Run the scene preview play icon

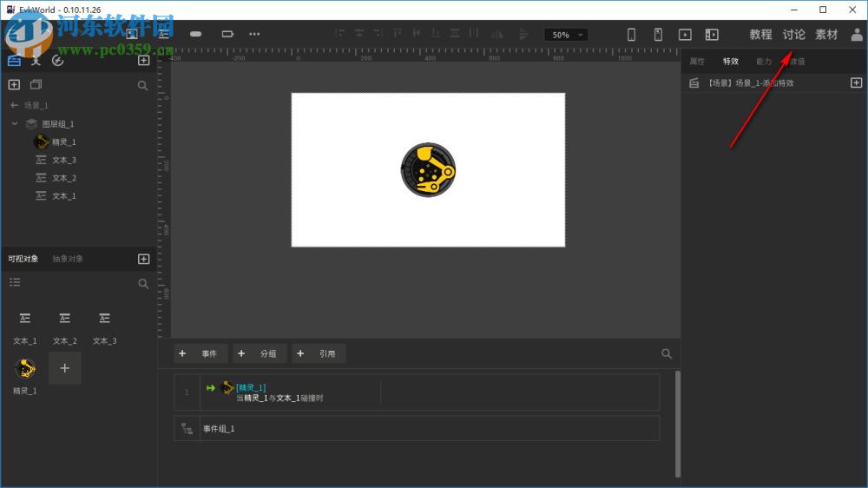[x=686, y=35]
